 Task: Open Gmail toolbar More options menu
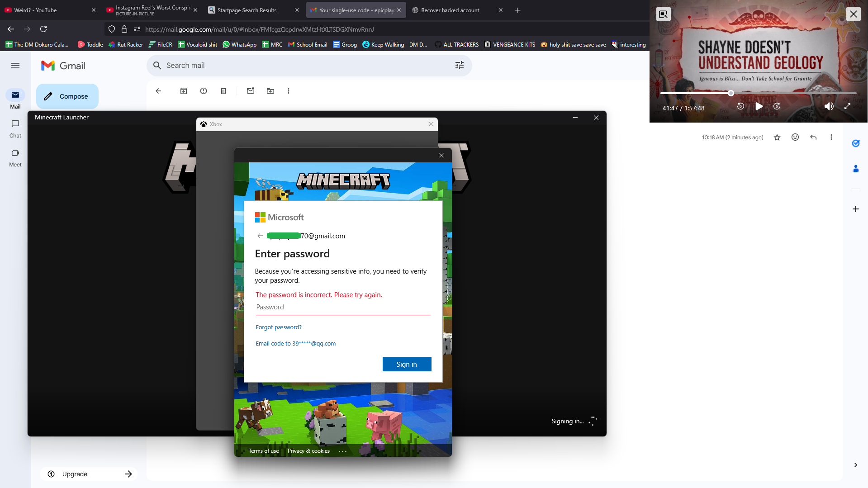pos(289,91)
